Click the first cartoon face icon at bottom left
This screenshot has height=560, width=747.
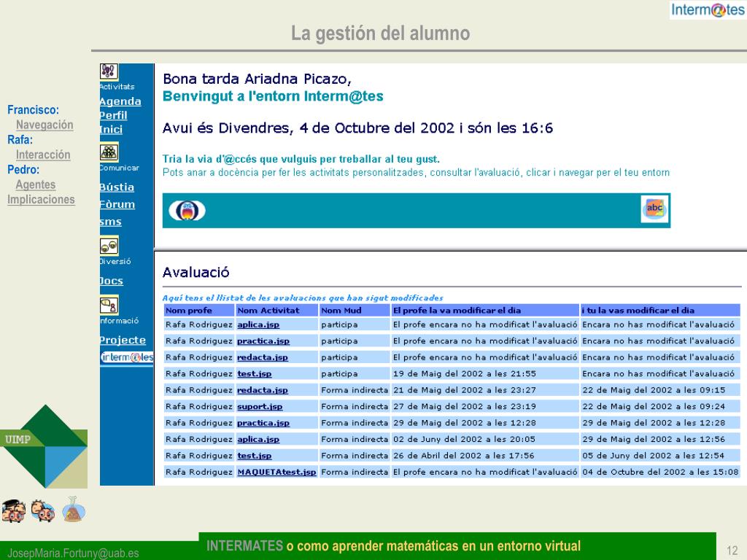[14, 511]
